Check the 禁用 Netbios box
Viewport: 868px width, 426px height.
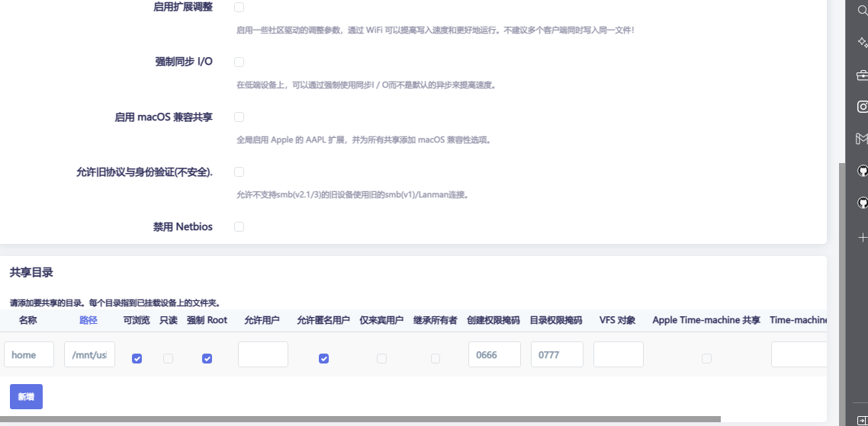(x=239, y=226)
